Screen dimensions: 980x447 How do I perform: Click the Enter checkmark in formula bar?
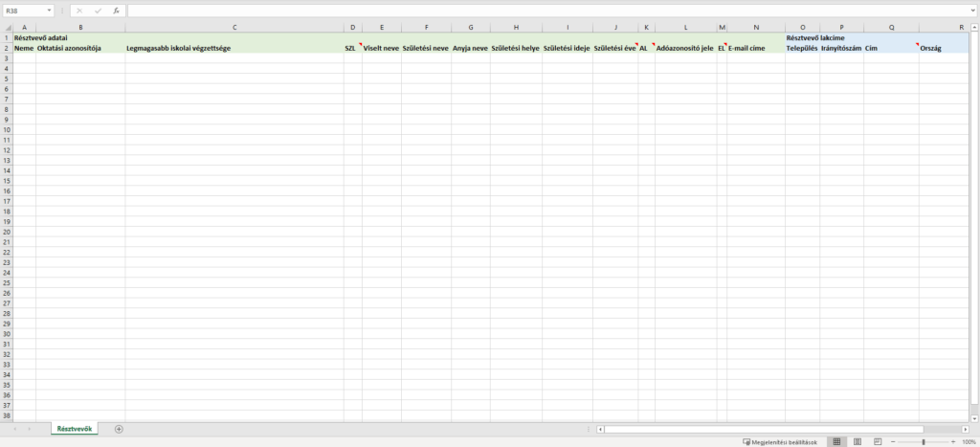[x=98, y=11]
